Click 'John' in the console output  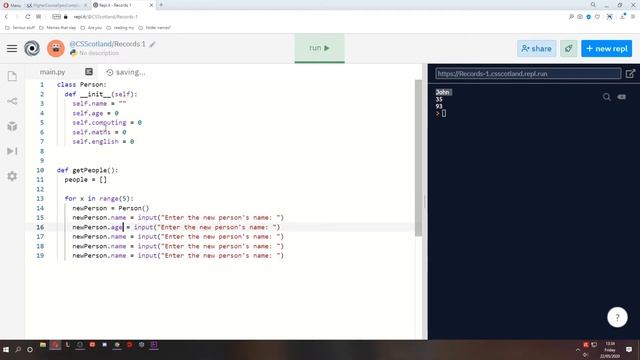tap(443, 92)
